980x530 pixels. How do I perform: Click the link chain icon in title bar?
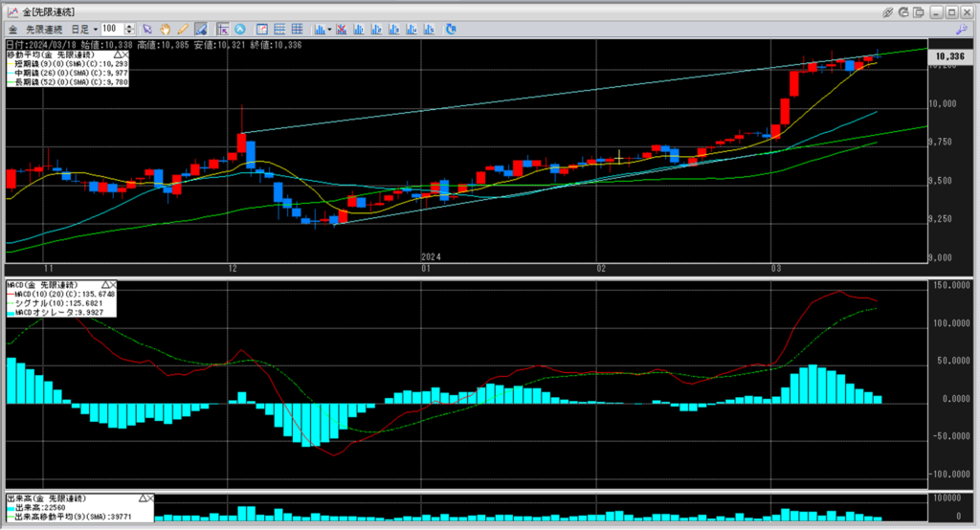pos(889,11)
